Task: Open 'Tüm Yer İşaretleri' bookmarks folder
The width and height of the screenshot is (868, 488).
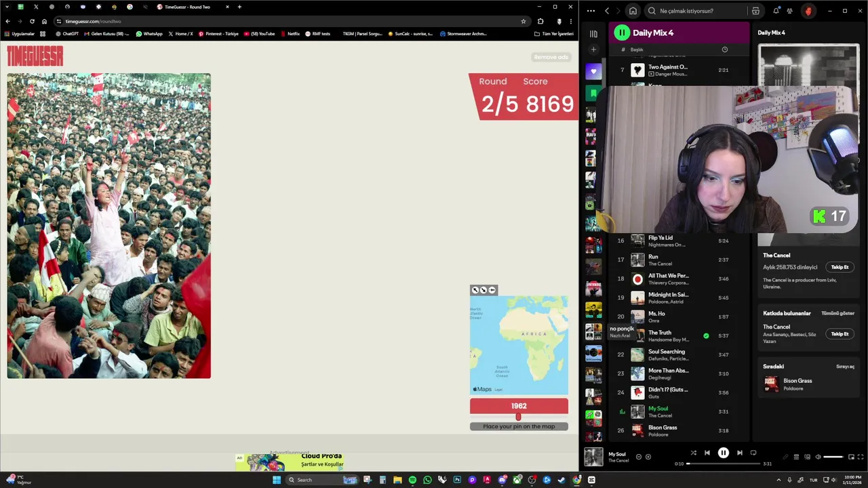Action: point(554,33)
